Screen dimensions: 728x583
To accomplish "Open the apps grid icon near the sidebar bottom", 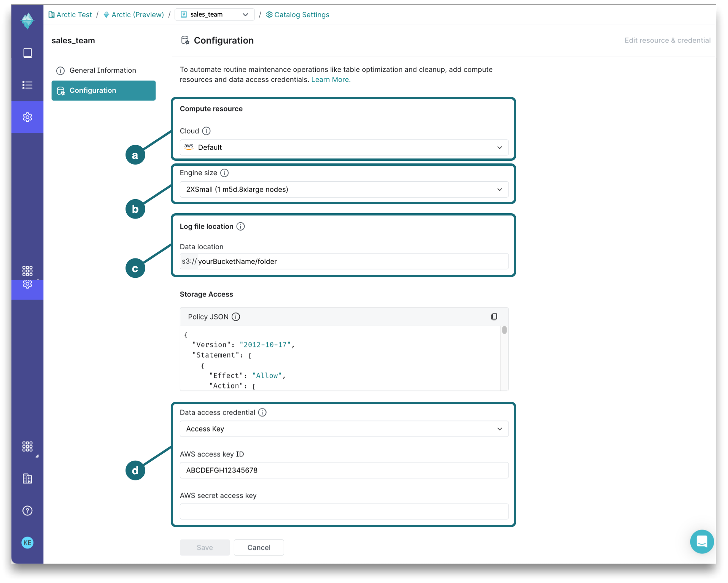I will coord(27,447).
